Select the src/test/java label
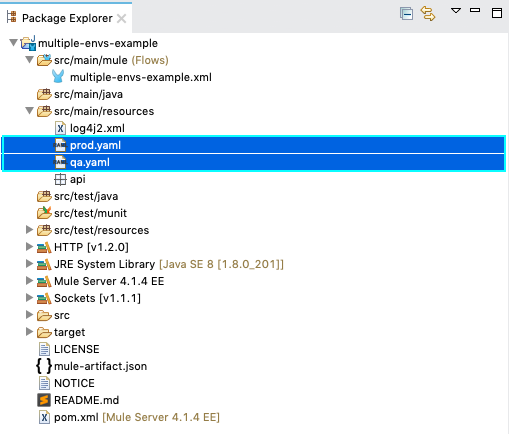 coord(86,196)
